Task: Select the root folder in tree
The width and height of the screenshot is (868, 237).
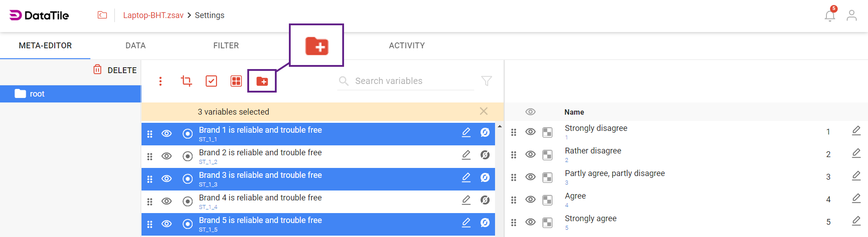Action: click(x=37, y=94)
